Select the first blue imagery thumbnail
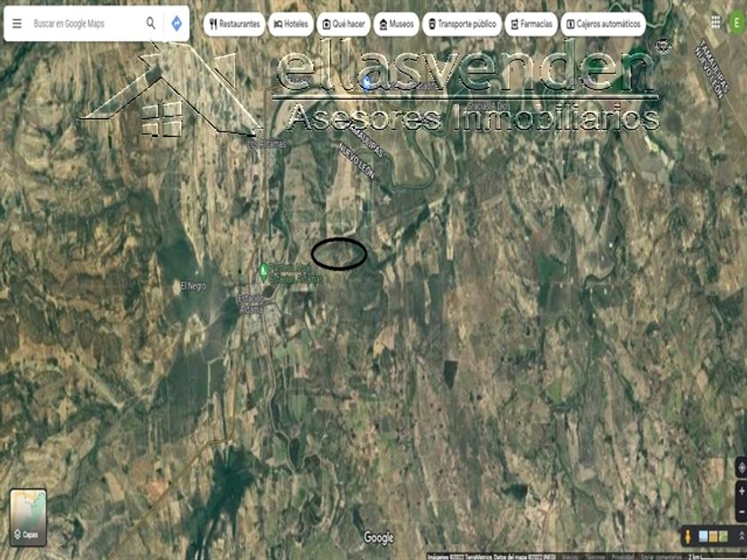Screen dimensions: 747x560 pos(703,536)
